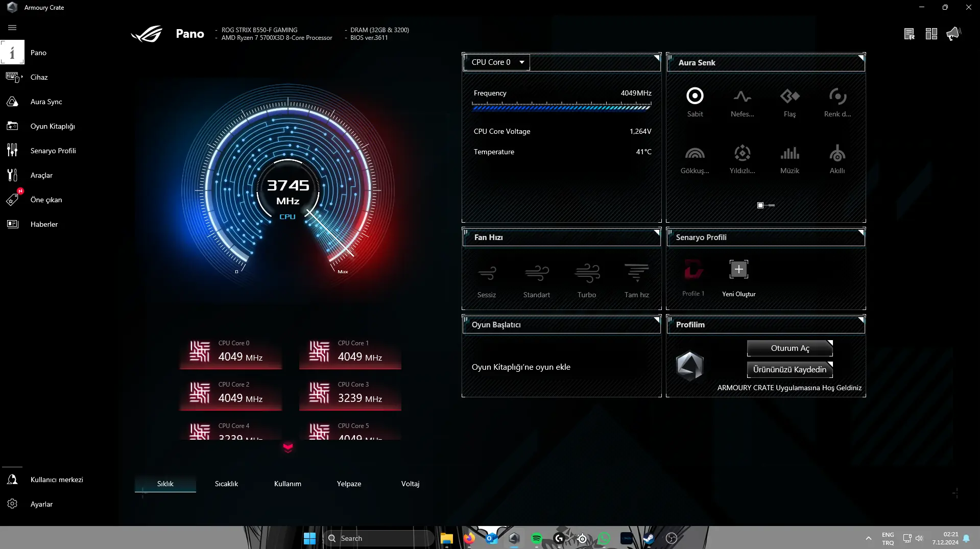Open Kullanıcı merkezi user center
This screenshot has width=980, height=549.
(x=57, y=480)
